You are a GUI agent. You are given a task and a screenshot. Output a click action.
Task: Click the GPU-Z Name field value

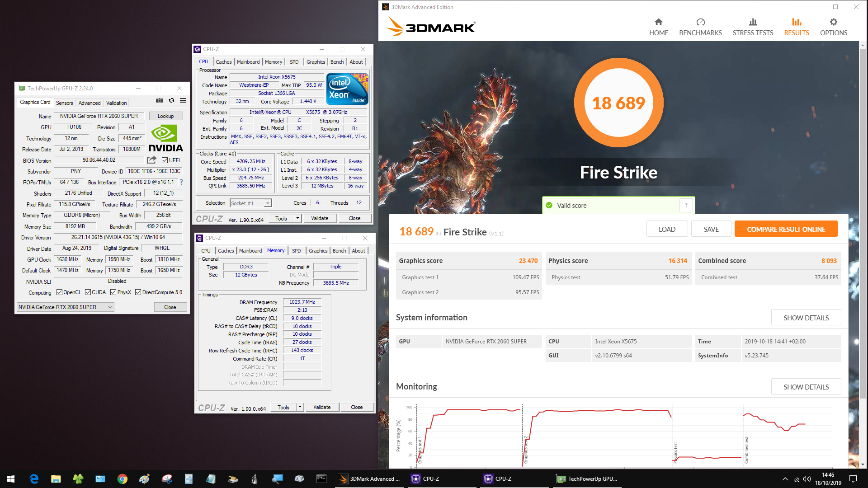tap(99, 116)
